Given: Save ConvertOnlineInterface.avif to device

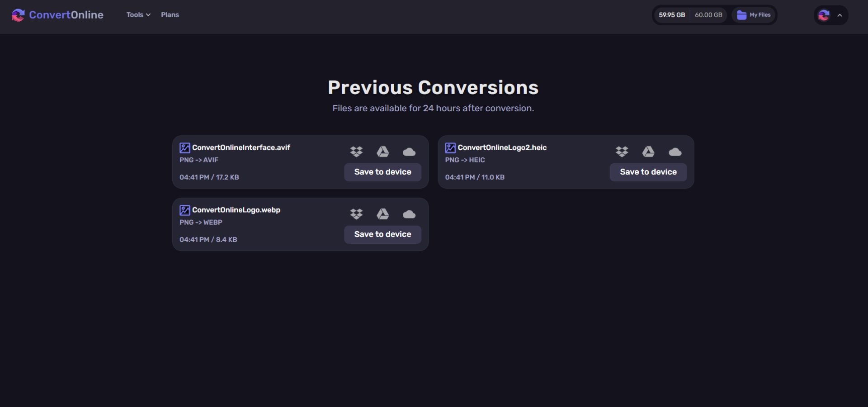Looking at the screenshot, I should [382, 172].
